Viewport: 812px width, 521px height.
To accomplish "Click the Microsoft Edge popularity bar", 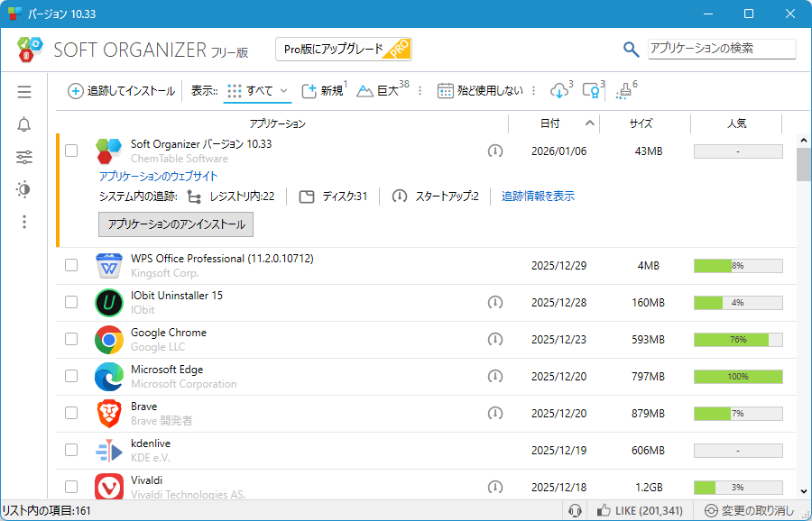I will (737, 376).
